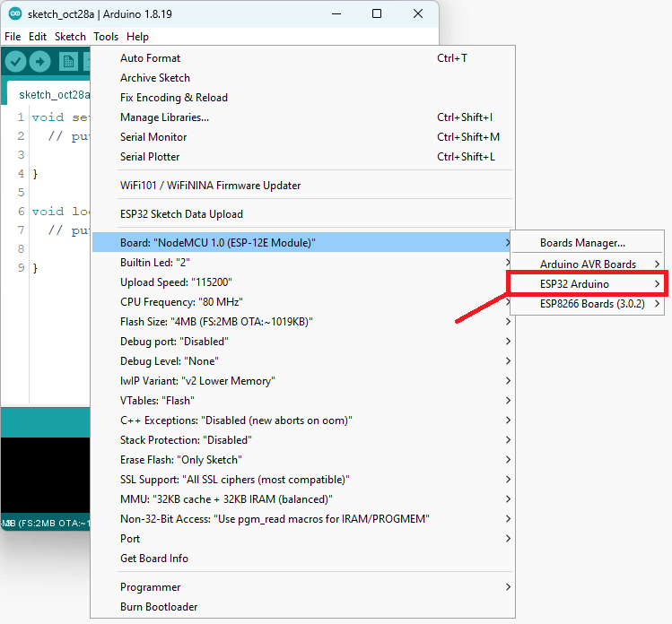Expand the VTables Flash submenu
Image resolution: width=672 pixels, height=624 pixels.
click(302, 400)
